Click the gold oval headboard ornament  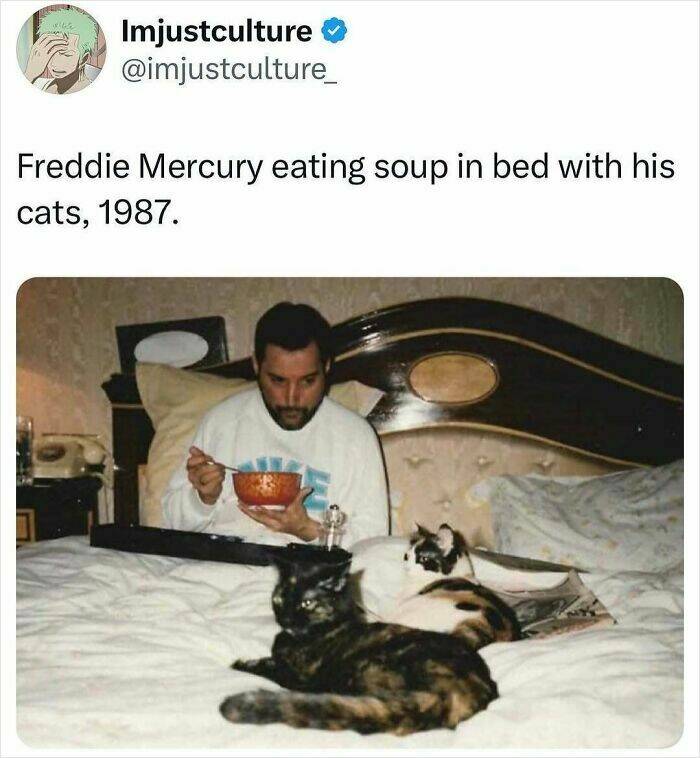(x=452, y=379)
